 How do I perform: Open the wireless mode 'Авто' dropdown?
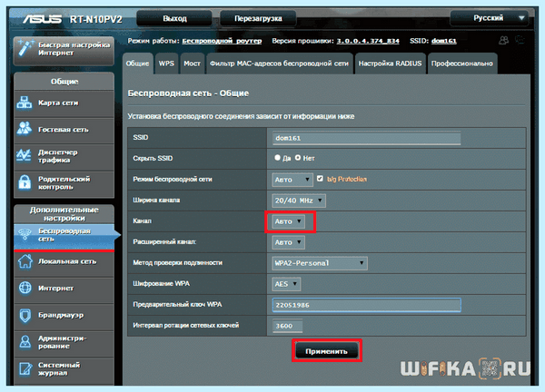292,180
